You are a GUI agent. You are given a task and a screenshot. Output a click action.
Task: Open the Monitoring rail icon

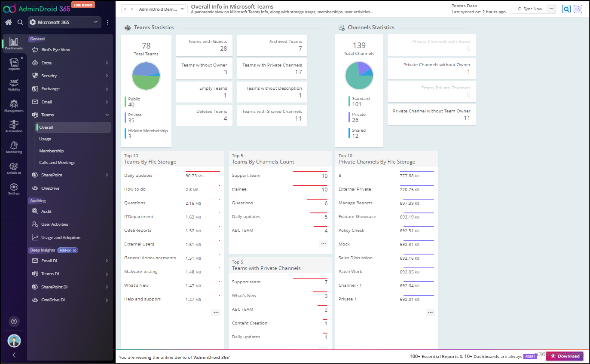coord(14,147)
